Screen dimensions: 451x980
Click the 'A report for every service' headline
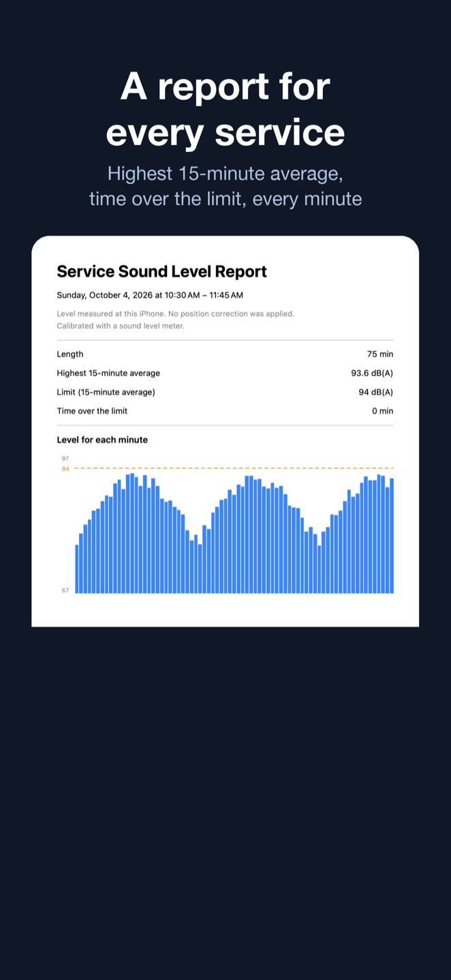(225, 109)
